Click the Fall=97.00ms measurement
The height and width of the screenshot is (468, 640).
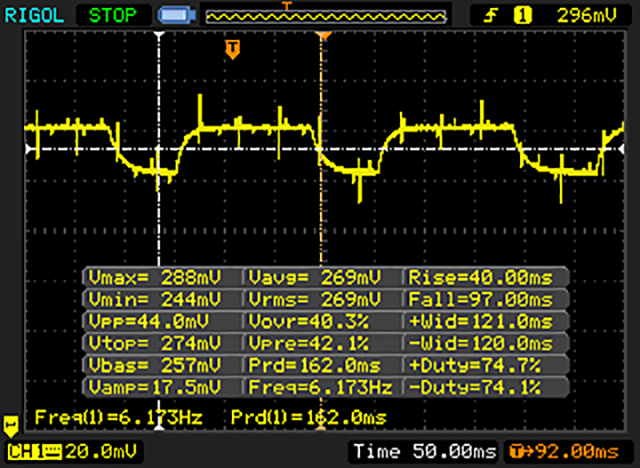(x=480, y=299)
